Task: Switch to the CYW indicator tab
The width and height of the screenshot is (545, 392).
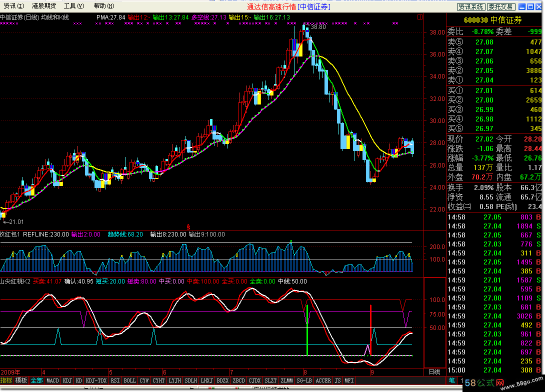Action: [144, 380]
